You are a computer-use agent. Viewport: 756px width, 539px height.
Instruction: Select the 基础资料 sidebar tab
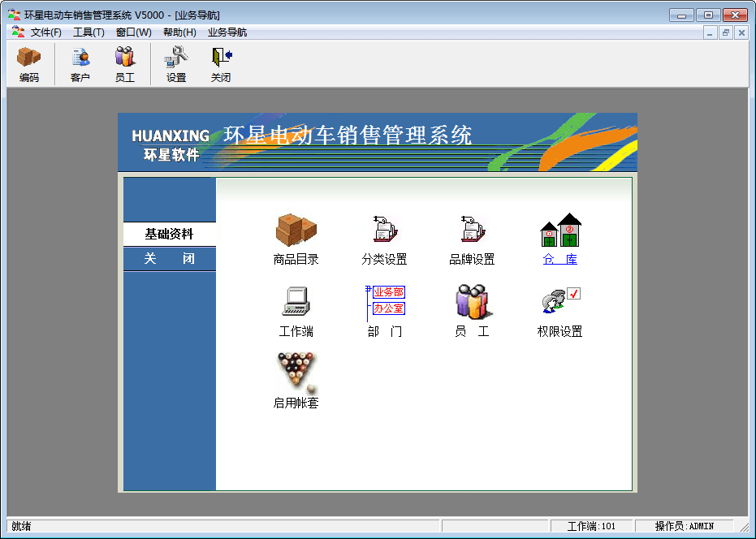tap(169, 235)
